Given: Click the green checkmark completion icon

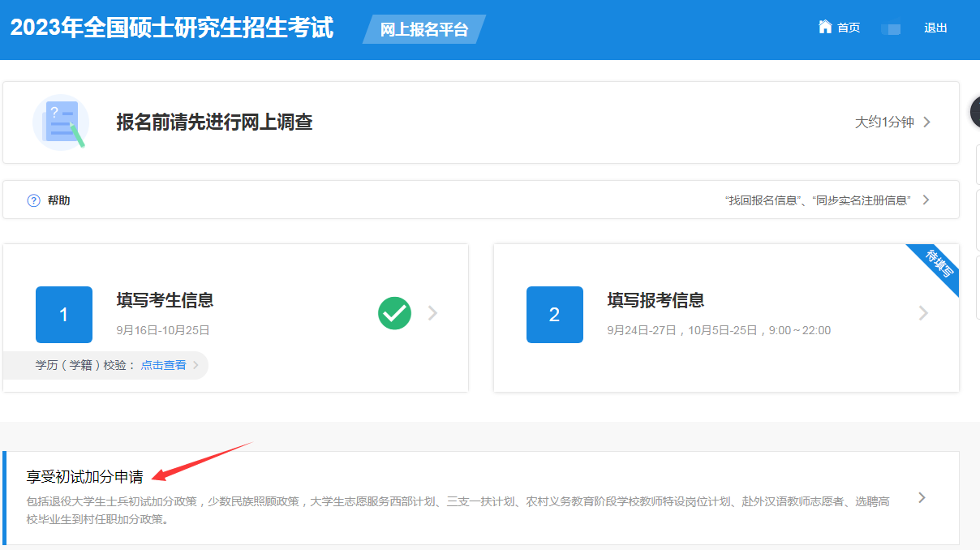Looking at the screenshot, I should pos(394,313).
